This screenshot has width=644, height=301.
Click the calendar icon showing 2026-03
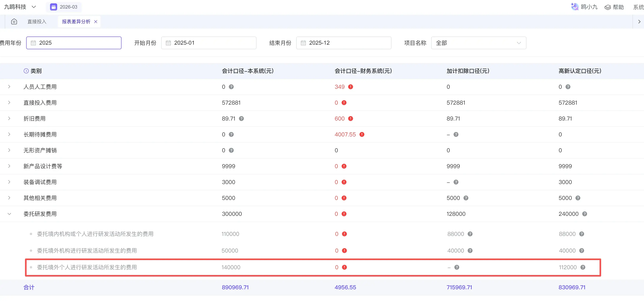(x=53, y=7)
